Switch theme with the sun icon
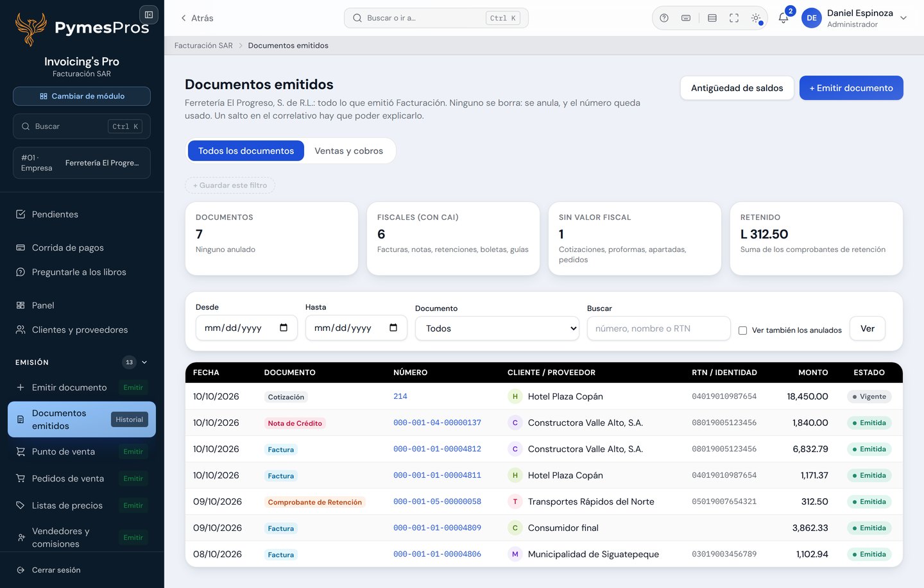The width and height of the screenshot is (924, 588). (x=756, y=18)
